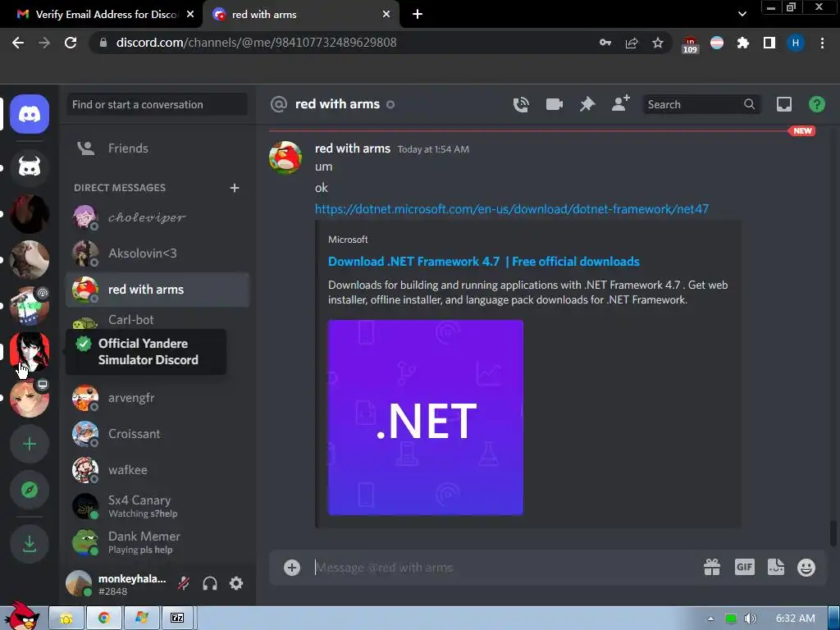
Task: Show hidden tray icons arrow
Action: click(x=710, y=619)
